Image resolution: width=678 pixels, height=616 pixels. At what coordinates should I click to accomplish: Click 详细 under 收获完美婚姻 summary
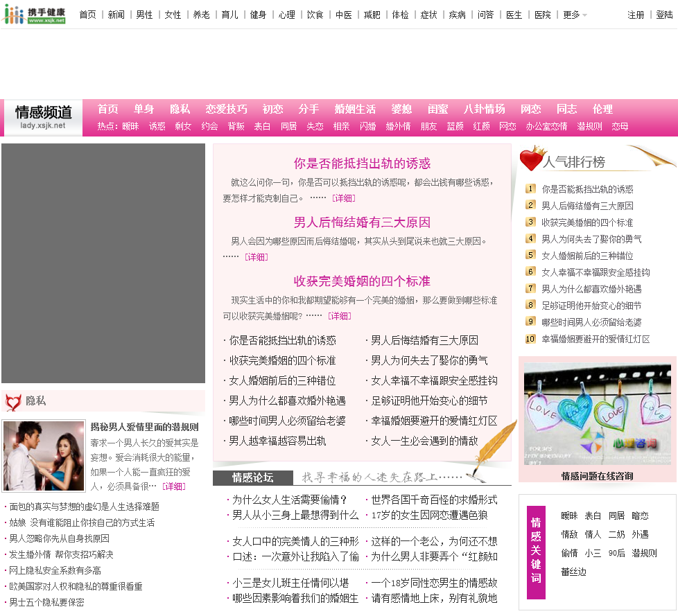[340, 316]
